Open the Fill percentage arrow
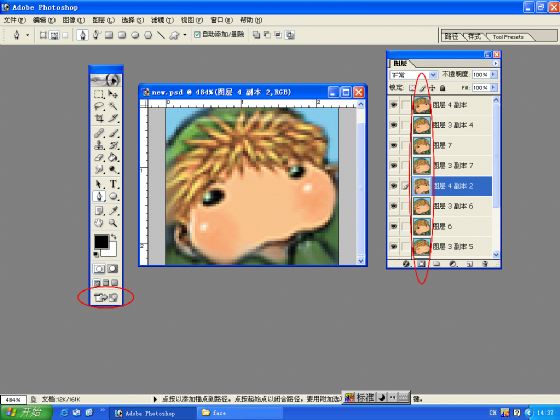Image resolution: width=560 pixels, height=420 pixels. pyautogui.click(x=494, y=88)
